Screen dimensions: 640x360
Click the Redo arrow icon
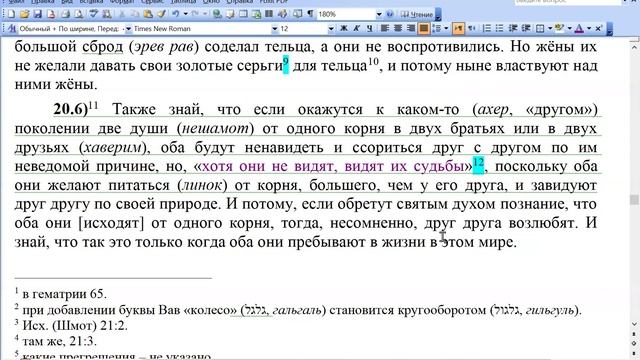pos(195,14)
